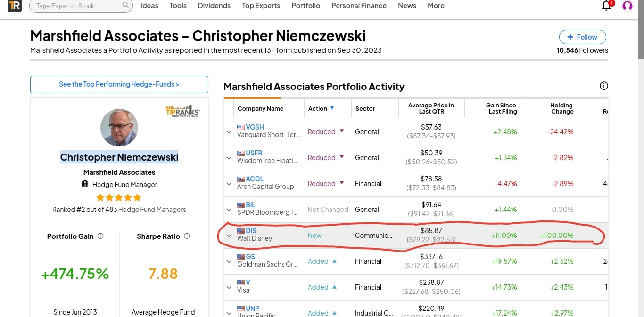Sort by the Action column arrow
The width and height of the screenshot is (644, 317).
click(332, 108)
